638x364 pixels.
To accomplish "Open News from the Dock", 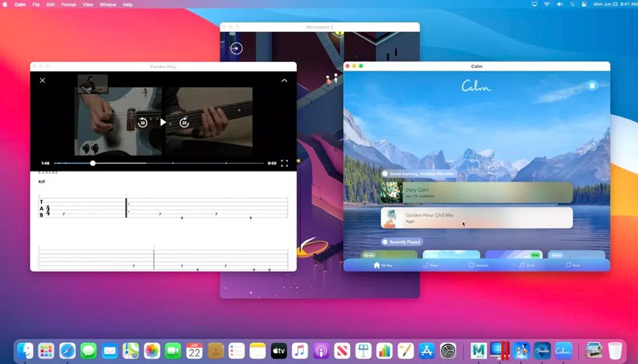I will pos(342,351).
